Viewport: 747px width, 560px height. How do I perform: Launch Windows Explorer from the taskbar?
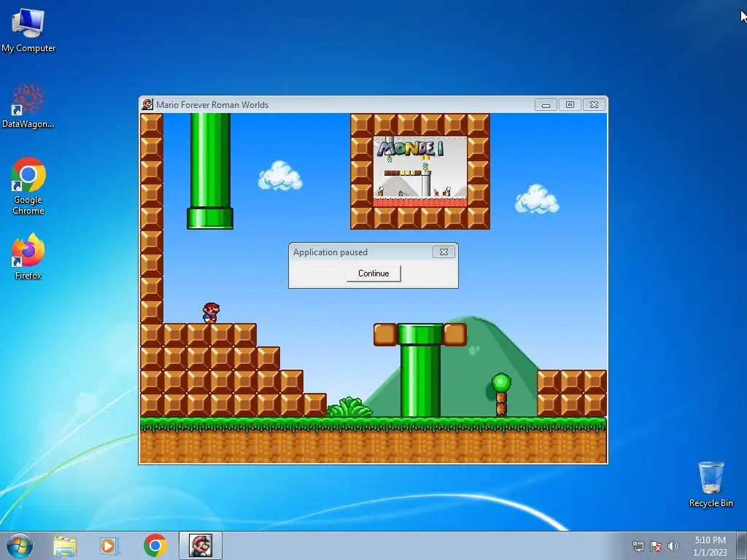65,545
